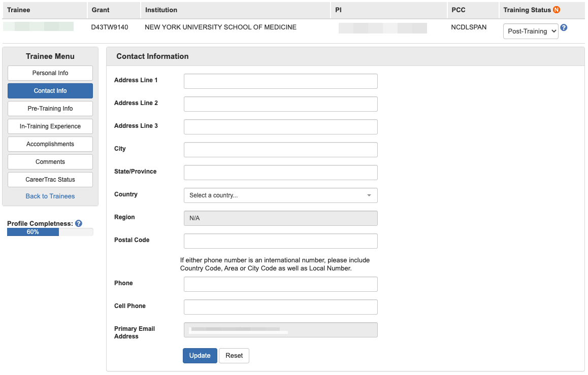Click into the Address Line 1 field
This screenshot has height=375, width=588.
pyautogui.click(x=280, y=81)
